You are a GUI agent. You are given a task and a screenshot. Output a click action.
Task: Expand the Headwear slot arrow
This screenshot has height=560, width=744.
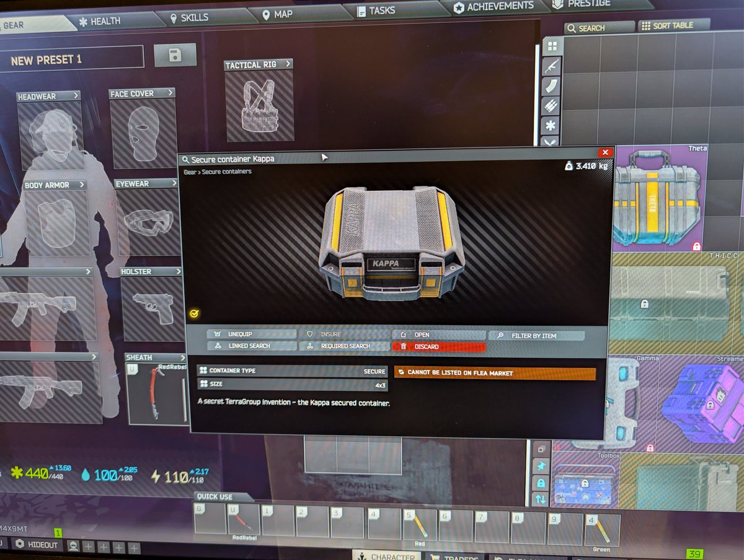coord(76,95)
